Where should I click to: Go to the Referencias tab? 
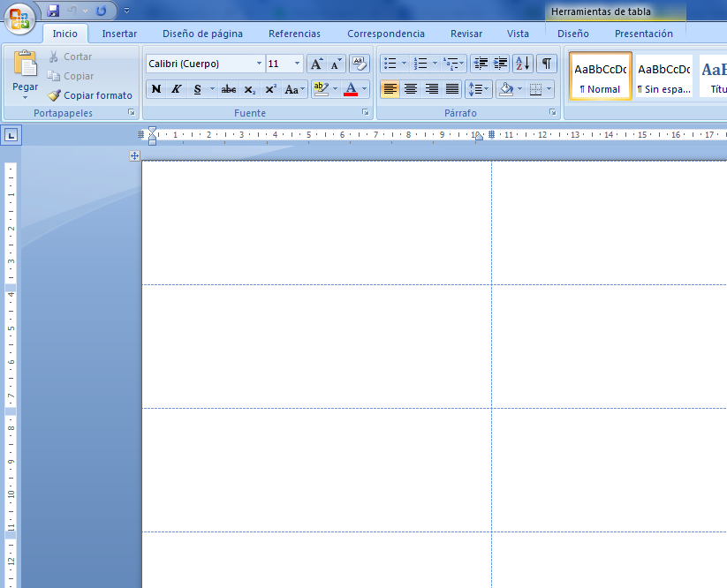[x=294, y=34]
